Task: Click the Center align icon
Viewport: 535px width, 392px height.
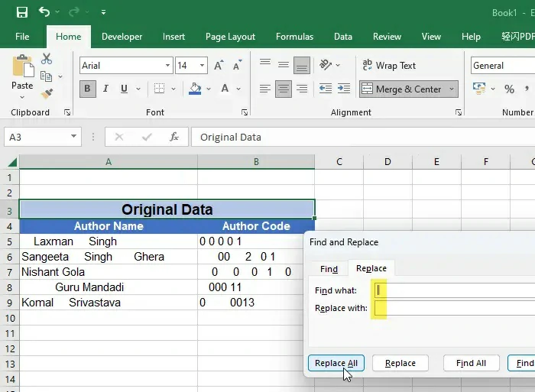Action: 284,89
